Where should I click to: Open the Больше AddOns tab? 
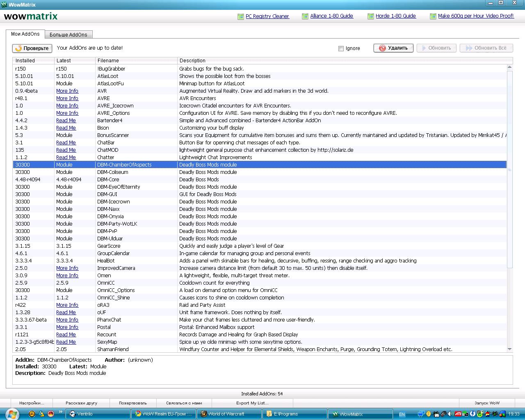click(68, 34)
